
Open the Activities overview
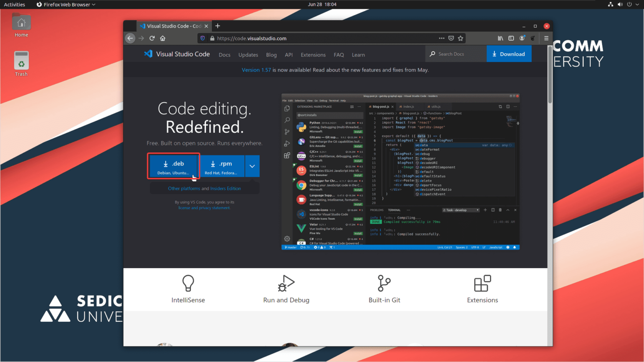coord(15,4)
